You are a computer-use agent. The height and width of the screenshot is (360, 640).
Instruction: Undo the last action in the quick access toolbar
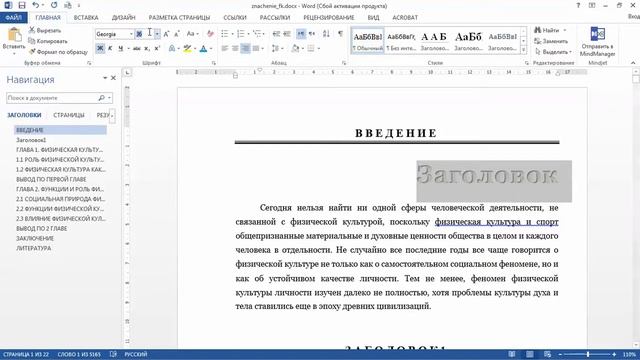[x=36, y=6]
